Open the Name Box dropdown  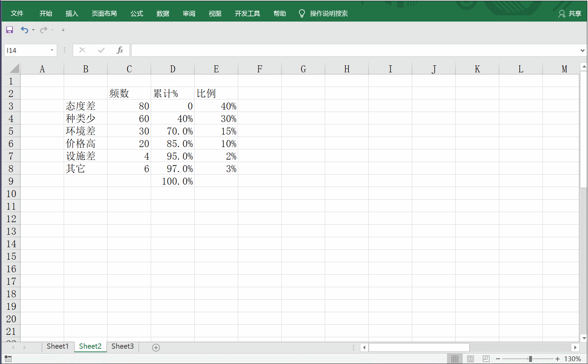click(x=52, y=50)
